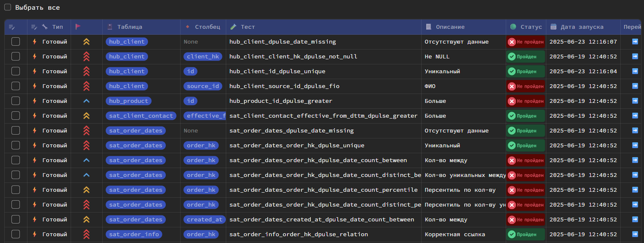Click 'Пройден' status badge for sat_order_info_order_hk_dpulse_relation
Viewport: 644px width, 243px height.
tap(526, 234)
